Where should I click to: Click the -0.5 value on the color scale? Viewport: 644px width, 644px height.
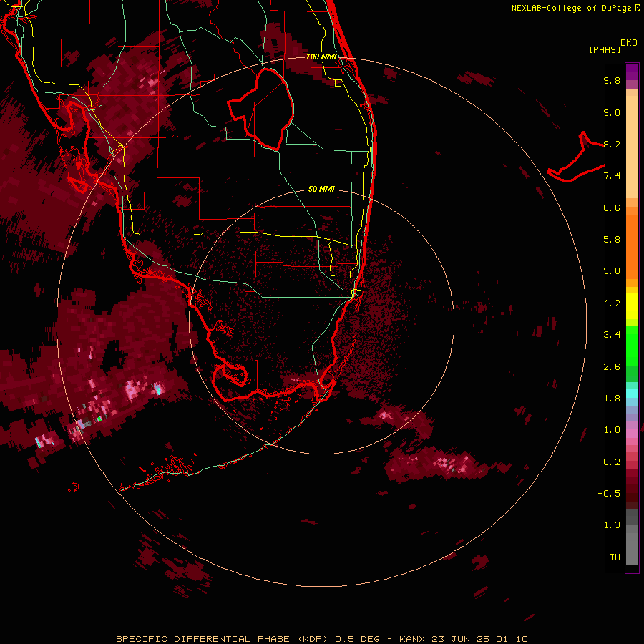click(x=609, y=494)
